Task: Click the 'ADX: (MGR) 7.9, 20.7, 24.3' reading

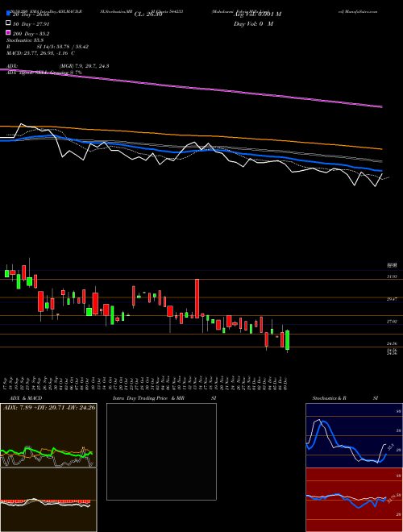Action: tap(57, 66)
